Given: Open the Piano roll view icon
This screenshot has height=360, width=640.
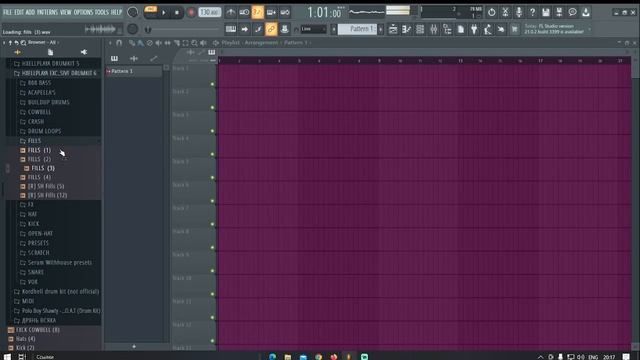Looking at the screenshot, I should point(407,29).
